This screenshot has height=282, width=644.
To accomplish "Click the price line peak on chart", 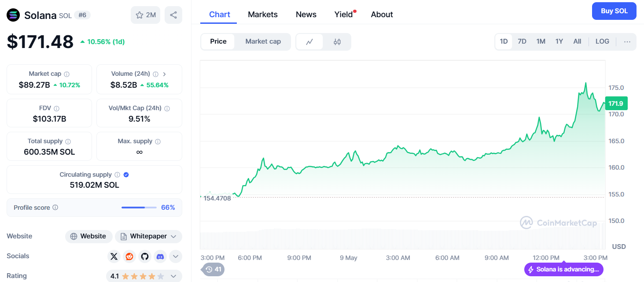I will tap(585, 83).
